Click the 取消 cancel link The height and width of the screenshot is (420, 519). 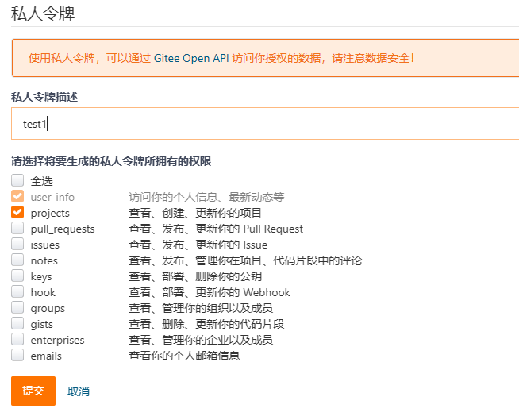click(x=79, y=391)
